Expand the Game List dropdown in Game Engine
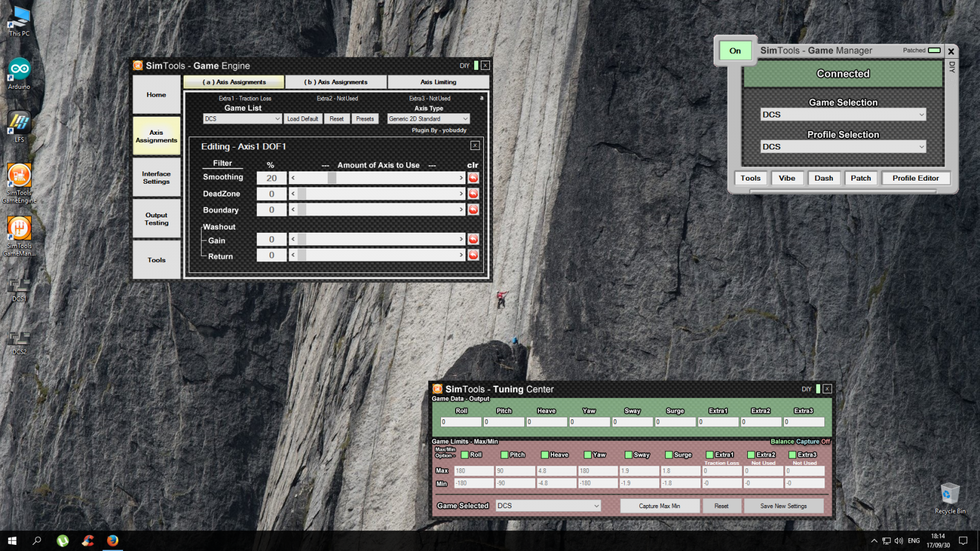The image size is (980, 551). click(277, 119)
